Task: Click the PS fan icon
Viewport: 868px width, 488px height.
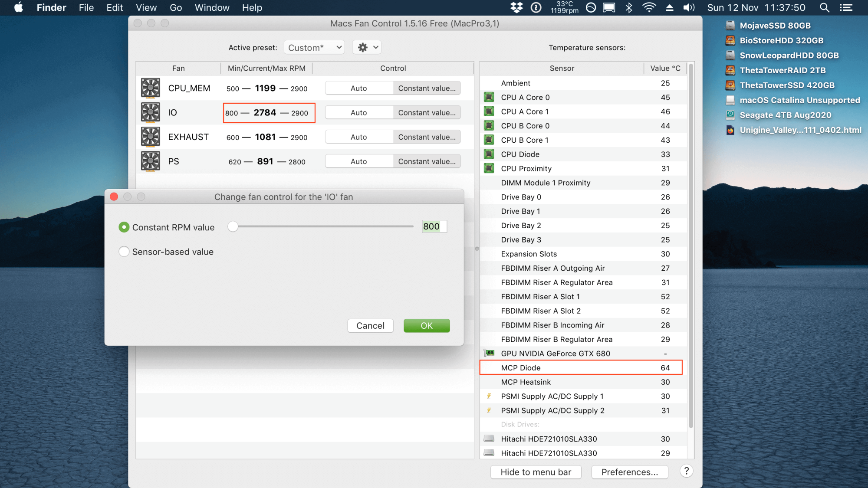Action: tap(150, 161)
